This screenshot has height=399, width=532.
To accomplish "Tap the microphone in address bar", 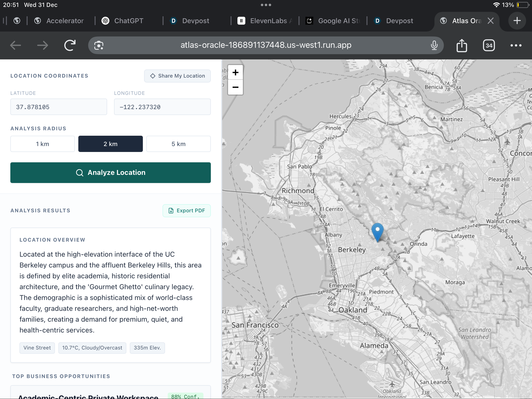I will coord(434,45).
